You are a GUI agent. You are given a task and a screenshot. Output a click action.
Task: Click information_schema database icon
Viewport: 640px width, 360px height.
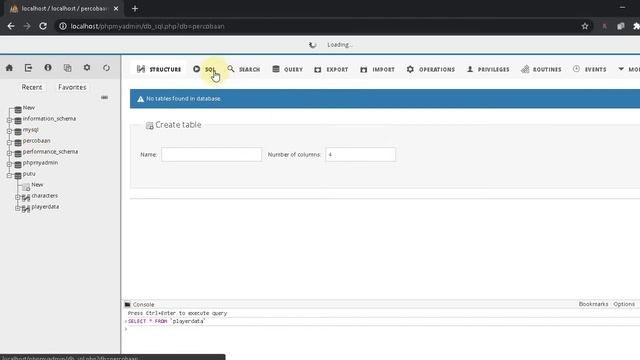(18, 121)
